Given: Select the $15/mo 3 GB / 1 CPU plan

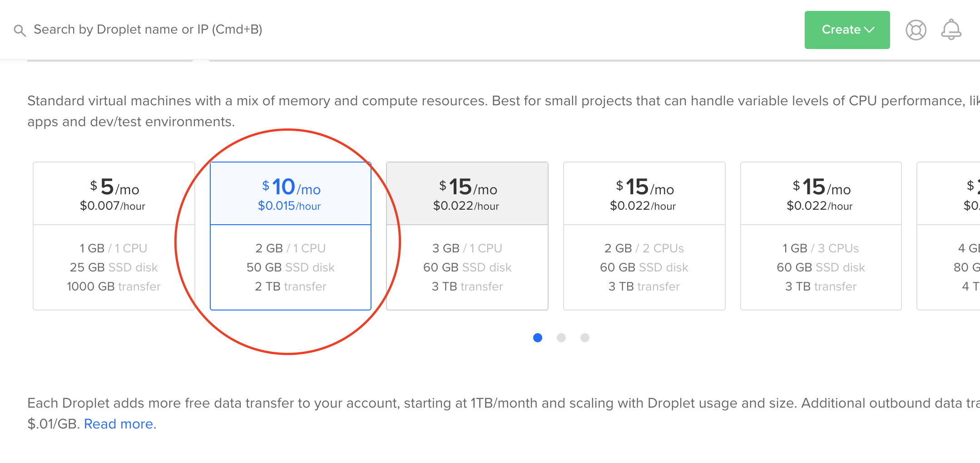Looking at the screenshot, I should click(x=467, y=236).
